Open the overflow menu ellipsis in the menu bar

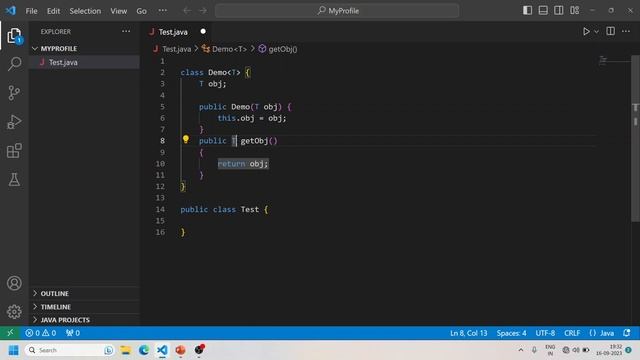(x=162, y=11)
